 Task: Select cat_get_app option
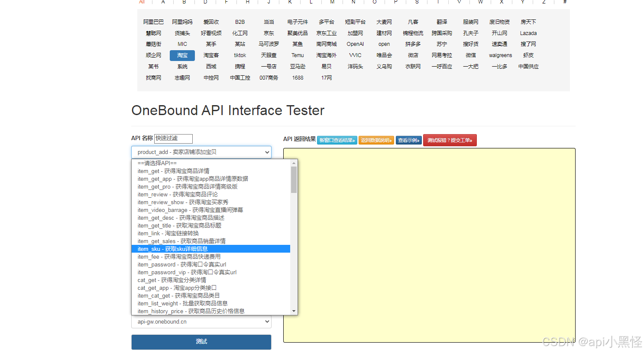click(x=211, y=288)
